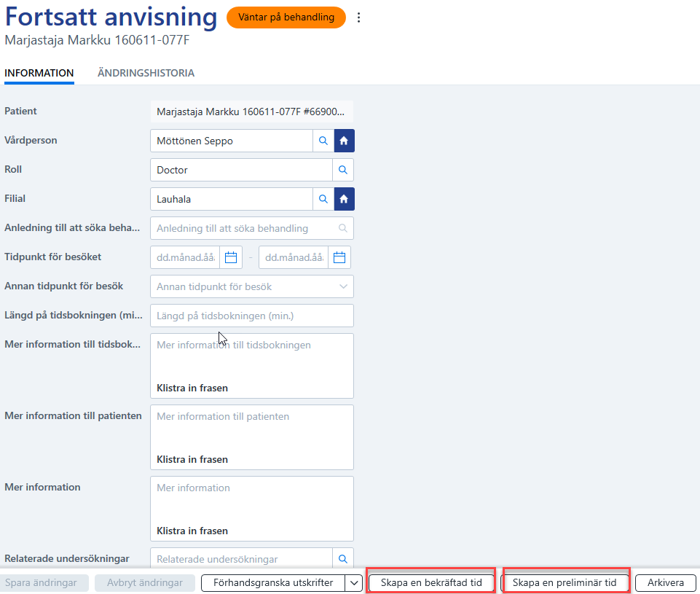Image resolution: width=700 pixels, height=594 pixels.
Task: Click Klistra in frasen under Mer information till patienten
Action: click(192, 460)
